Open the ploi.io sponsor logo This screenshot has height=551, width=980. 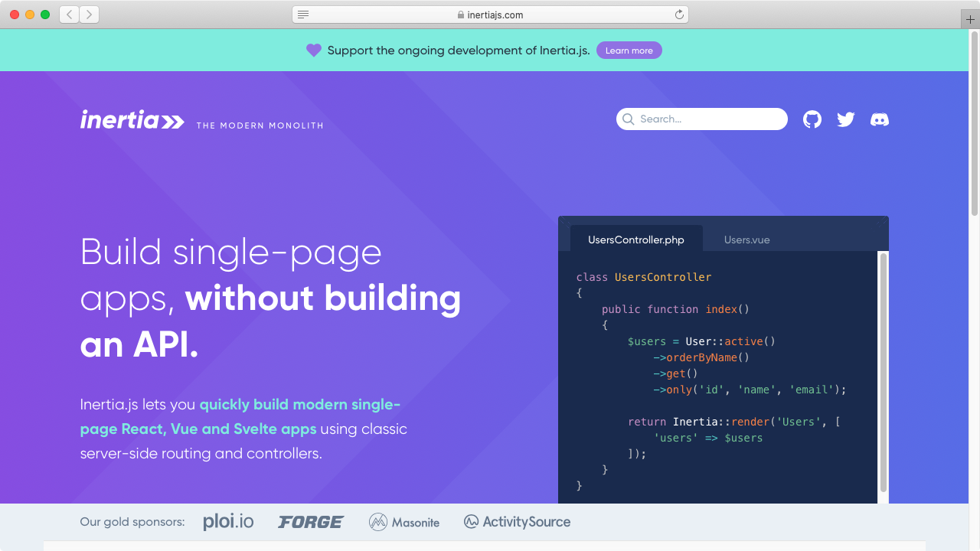click(228, 522)
